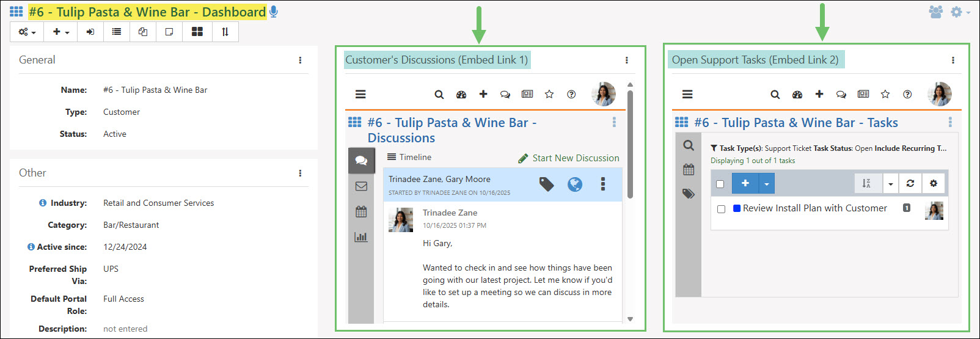Click dashboard gauge icon in Tasks embed
This screenshot has width=980, height=339.
(797, 94)
